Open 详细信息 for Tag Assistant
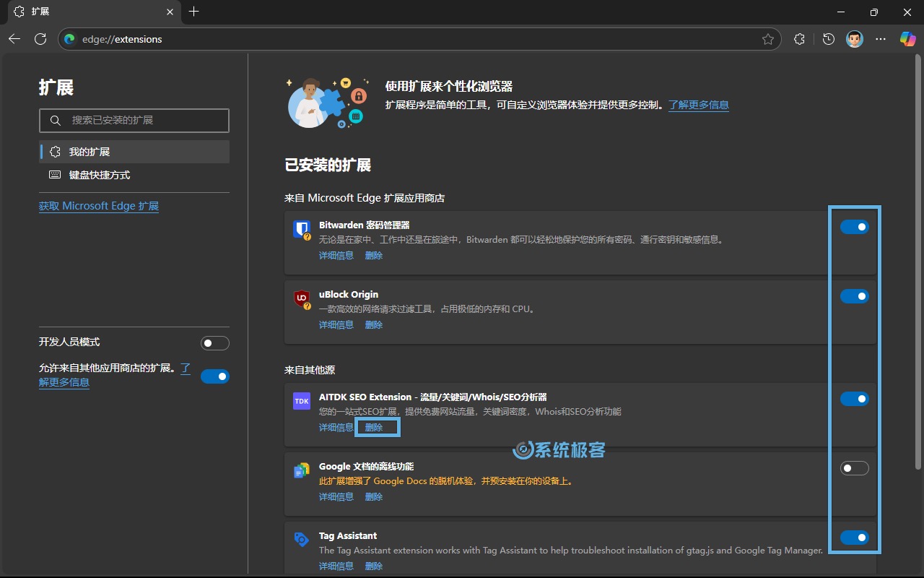Screen dimensions: 924x578 [336, 566]
